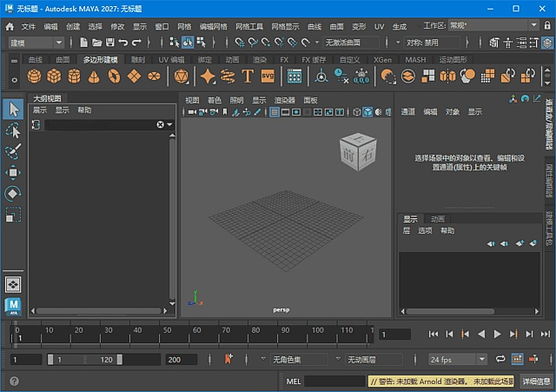Expand the 建模 menu set dropdown
Image resolution: width=556 pixels, height=392 pixels.
tap(35, 42)
